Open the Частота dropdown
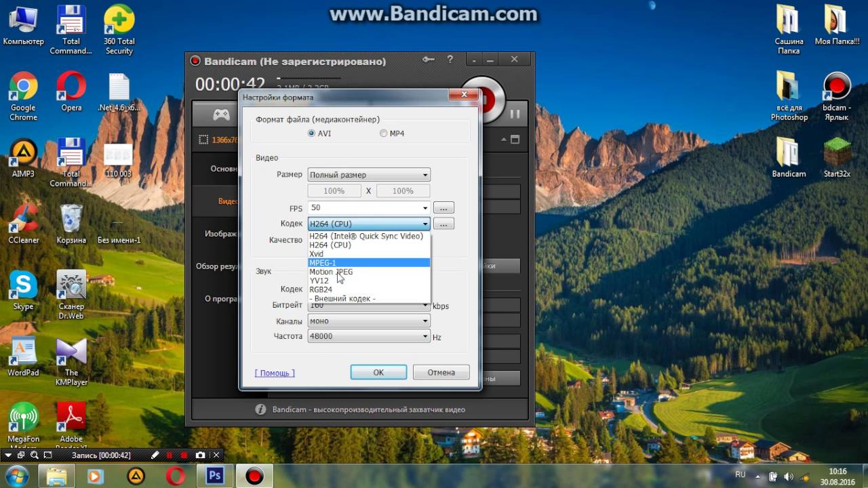This screenshot has width=868, height=488. [369, 336]
